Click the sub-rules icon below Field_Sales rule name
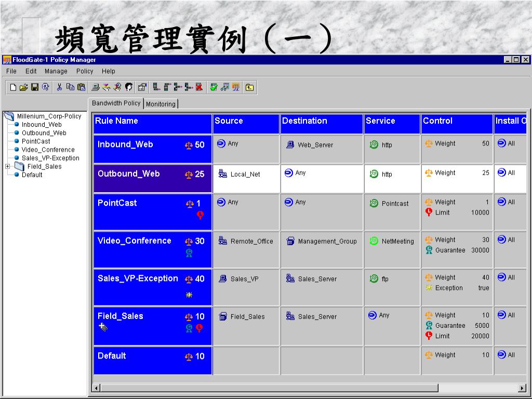Viewport: 532px width, 399px height. (103, 327)
